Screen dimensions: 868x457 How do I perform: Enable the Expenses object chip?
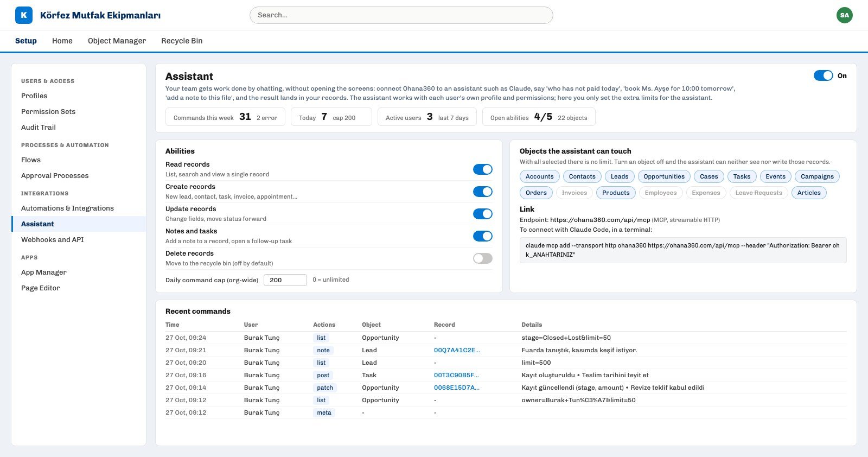[x=706, y=193]
